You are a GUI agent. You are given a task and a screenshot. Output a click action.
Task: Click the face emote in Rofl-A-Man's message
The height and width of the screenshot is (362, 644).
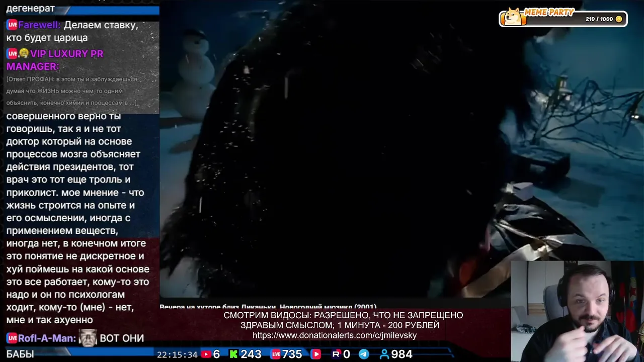tap(88, 338)
